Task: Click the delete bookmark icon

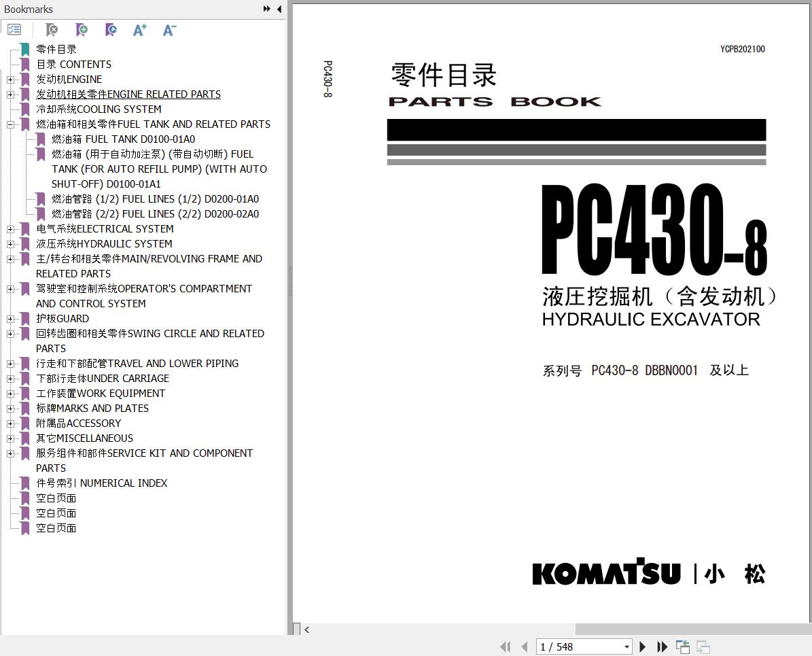Action: point(51,30)
